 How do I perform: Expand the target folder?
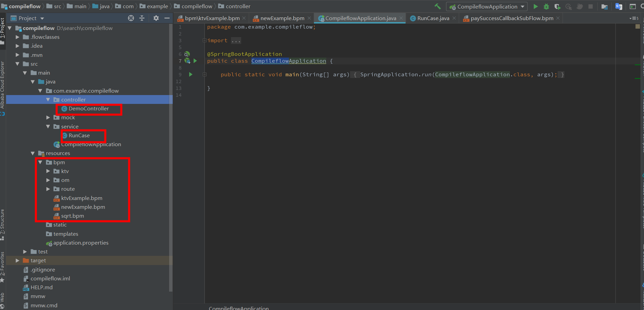(17, 261)
